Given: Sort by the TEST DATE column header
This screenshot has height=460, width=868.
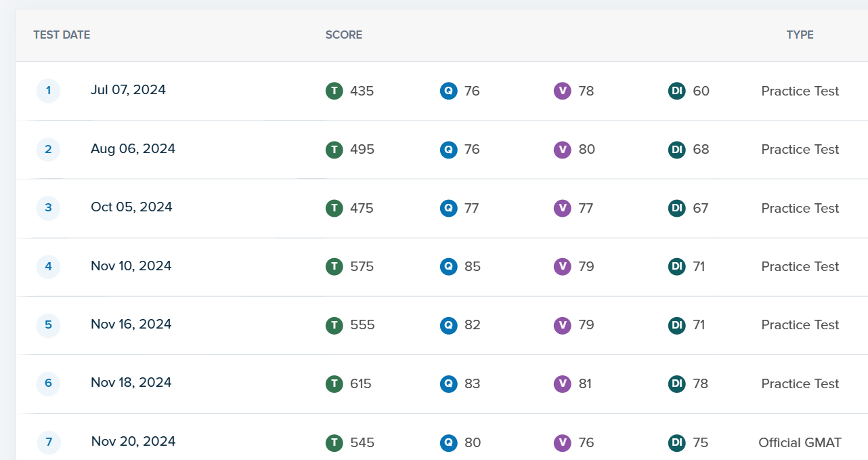Looking at the screenshot, I should click(x=62, y=35).
